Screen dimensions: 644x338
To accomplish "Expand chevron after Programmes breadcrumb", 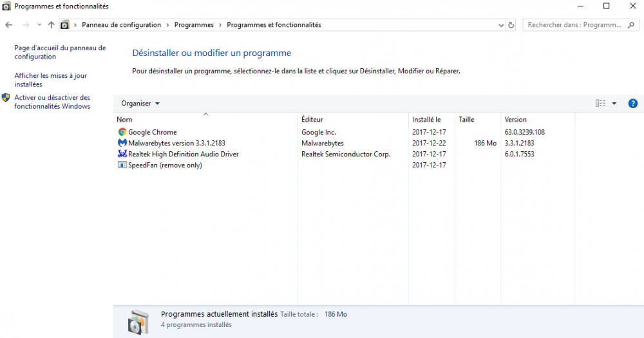I will click(220, 25).
